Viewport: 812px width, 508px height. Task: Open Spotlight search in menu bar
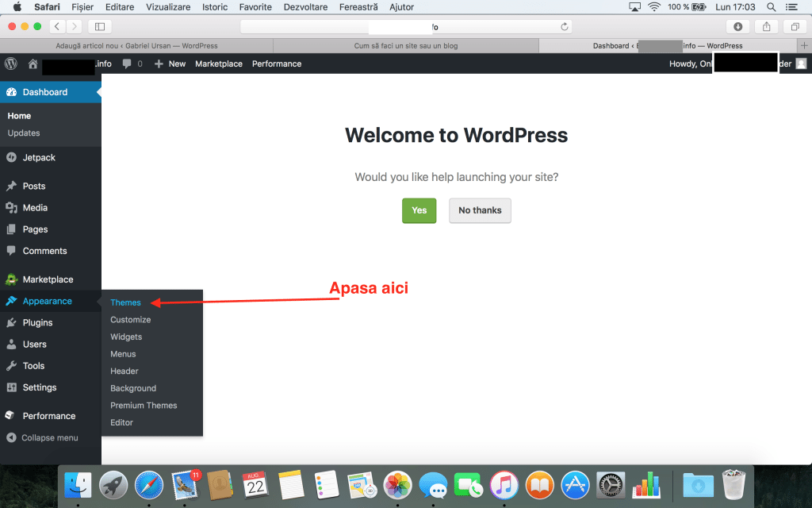(x=771, y=6)
